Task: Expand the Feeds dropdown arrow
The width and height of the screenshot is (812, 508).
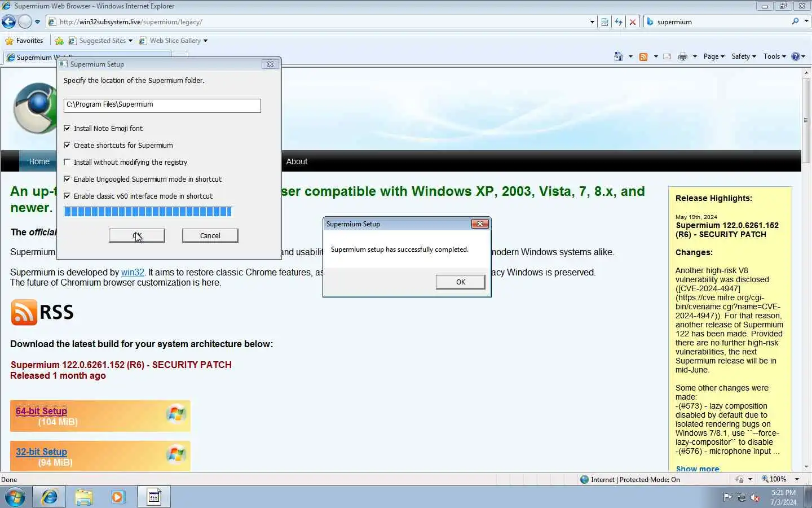Action: pos(656,56)
